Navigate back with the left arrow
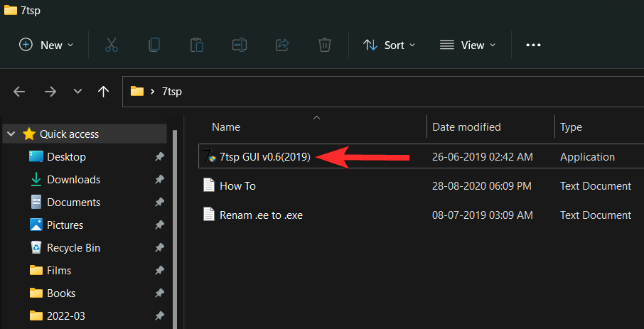The width and height of the screenshot is (644, 329). (x=20, y=91)
